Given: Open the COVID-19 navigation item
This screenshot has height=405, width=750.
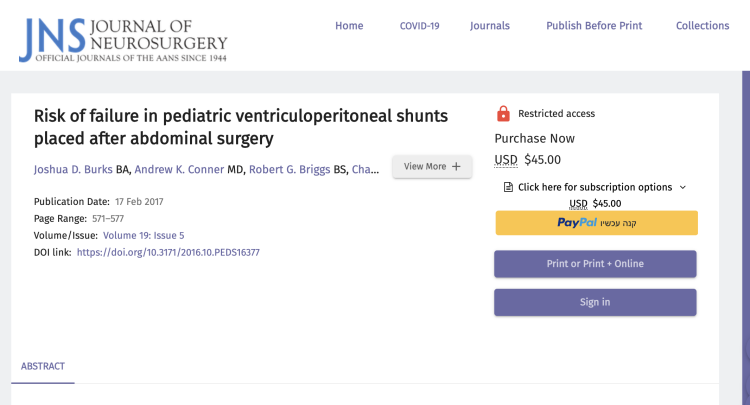Looking at the screenshot, I should click(419, 26).
